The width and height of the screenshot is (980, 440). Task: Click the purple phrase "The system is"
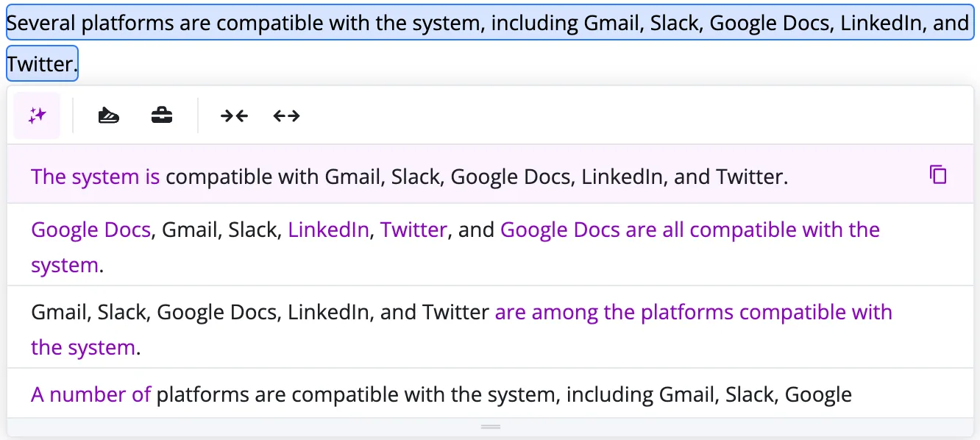point(96,177)
